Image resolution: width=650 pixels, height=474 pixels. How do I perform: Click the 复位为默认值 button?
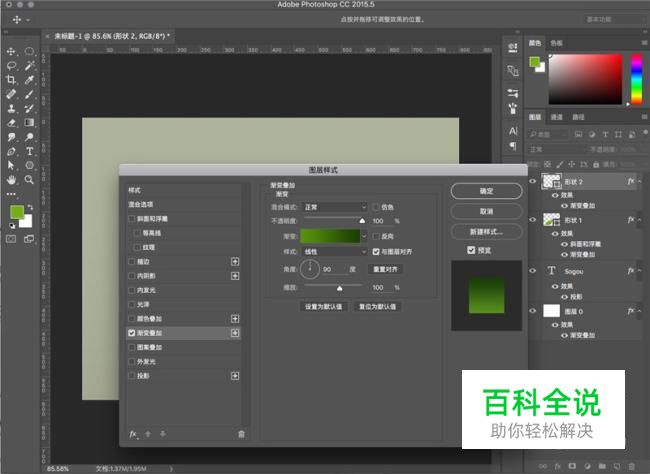(x=377, y=307)
